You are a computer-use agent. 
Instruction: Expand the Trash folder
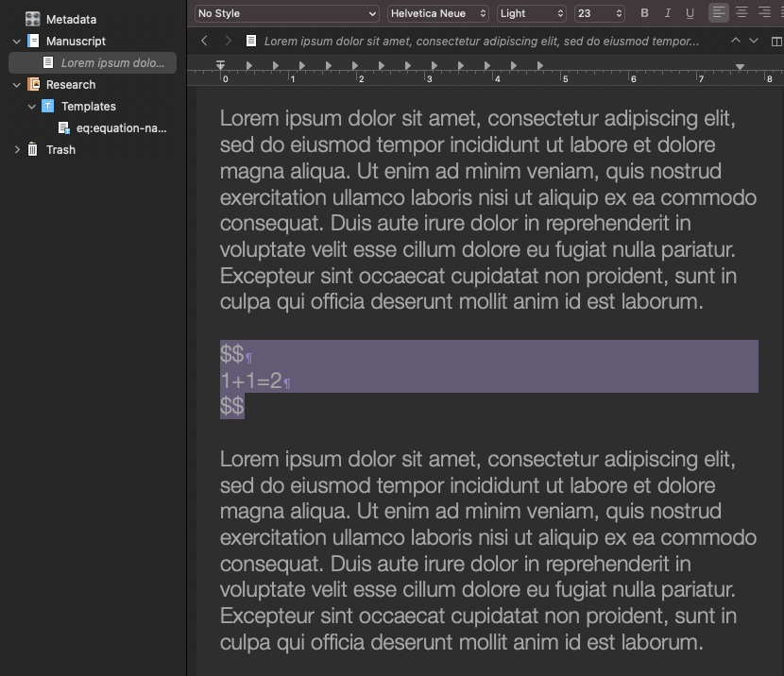click(x=16, y=149)
